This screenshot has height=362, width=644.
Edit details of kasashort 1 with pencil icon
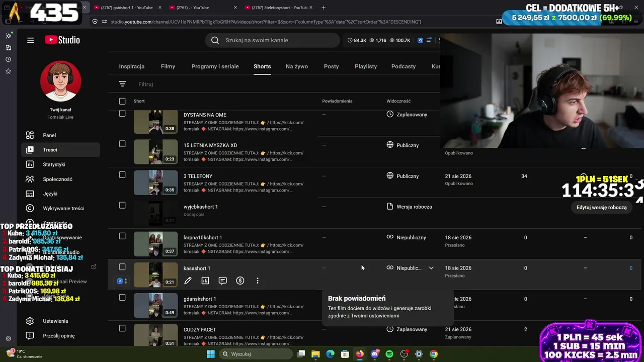point(188,281)
